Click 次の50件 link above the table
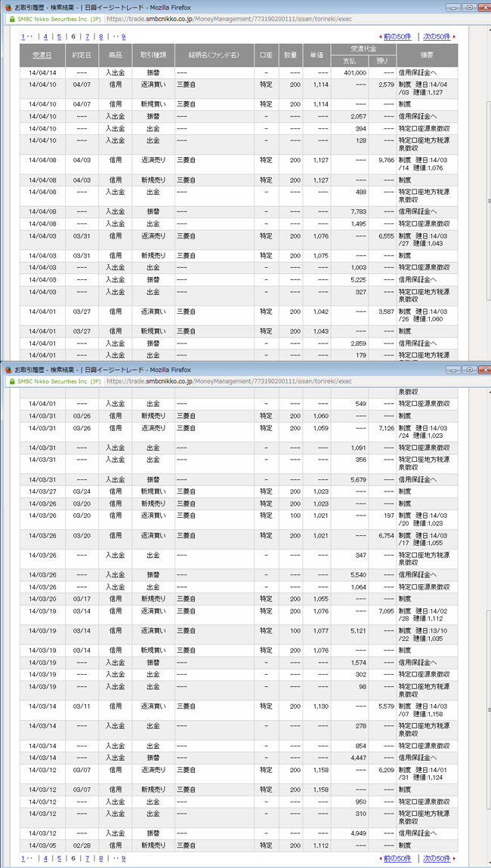 coord(437,36)
